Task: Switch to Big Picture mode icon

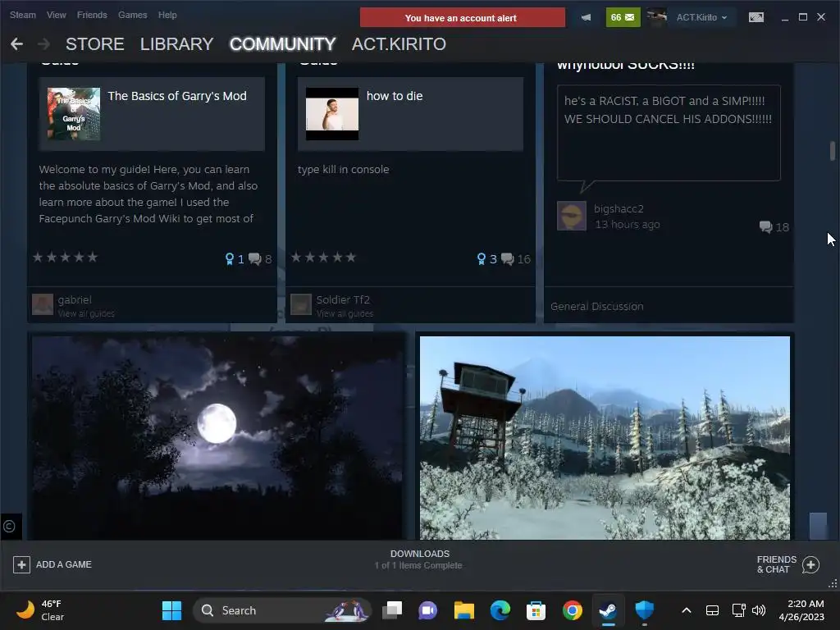Action: point(756,17)
